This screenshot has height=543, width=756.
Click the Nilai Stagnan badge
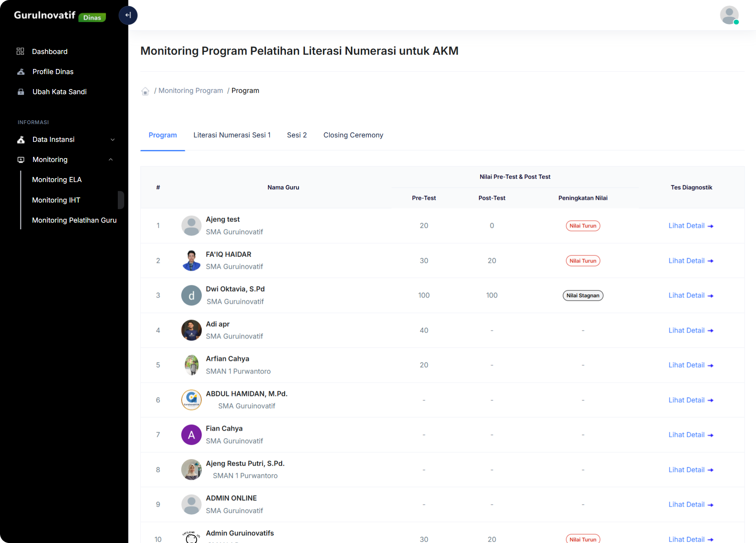pyautogui.click(x=583, y=296)
